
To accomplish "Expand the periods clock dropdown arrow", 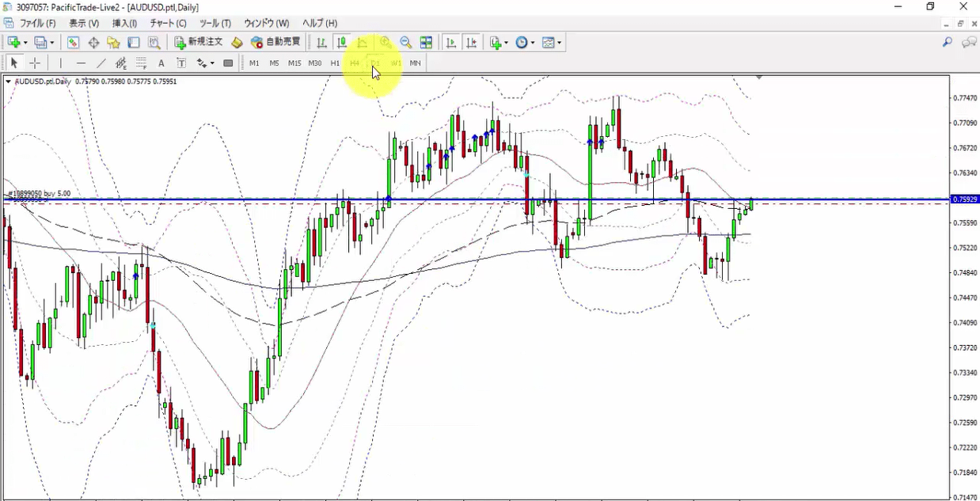I will click(x=533, y=43).
